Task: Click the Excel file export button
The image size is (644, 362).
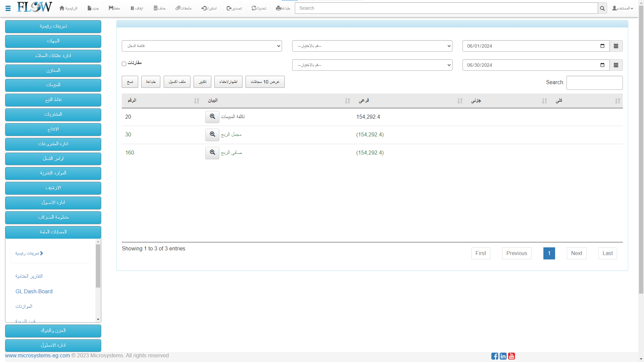Action: (177, 82)
